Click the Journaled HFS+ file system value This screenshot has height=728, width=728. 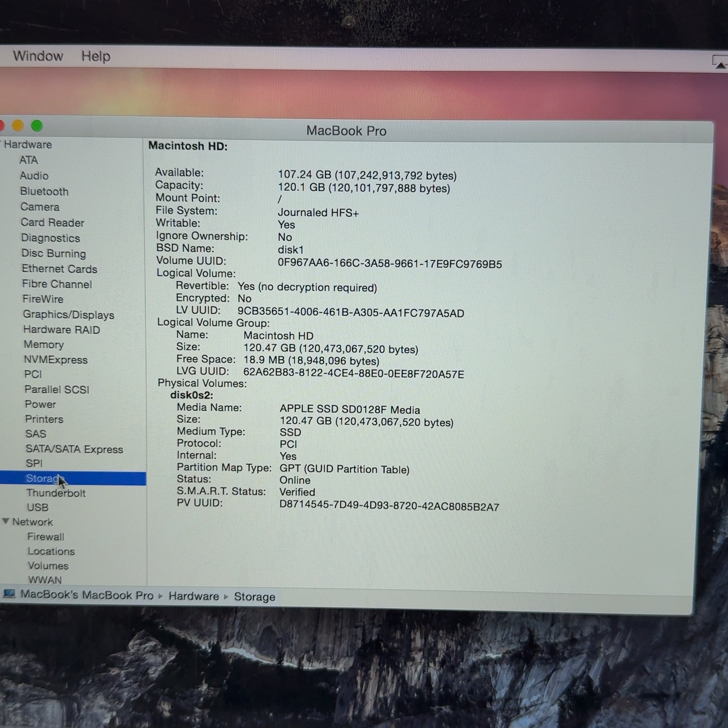click(x=318, y=213)
